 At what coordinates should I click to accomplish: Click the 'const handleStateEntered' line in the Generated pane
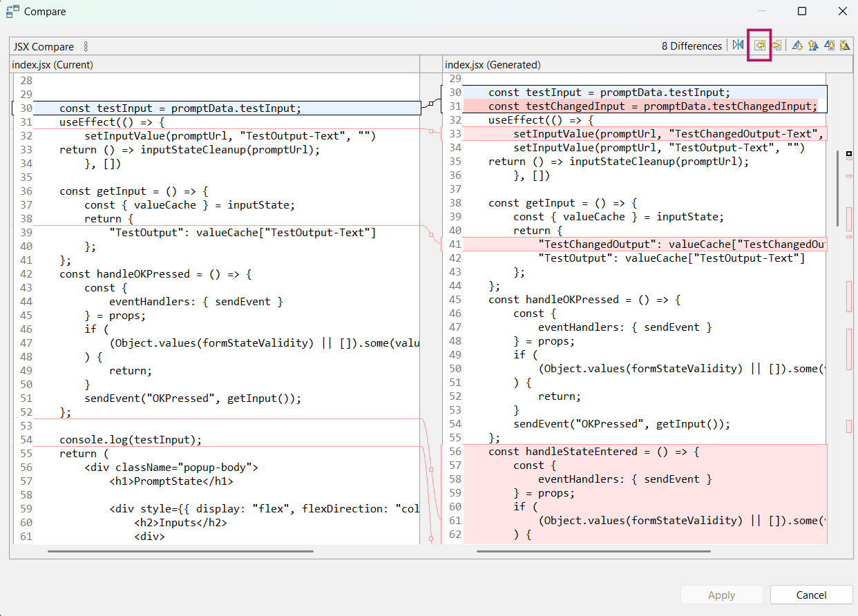pos(594,451)
